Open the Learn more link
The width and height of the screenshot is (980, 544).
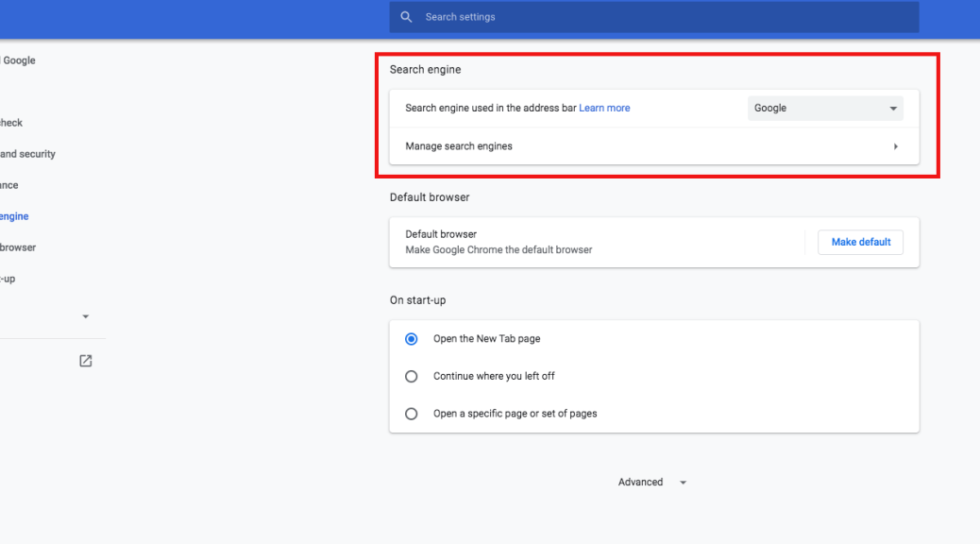click(x=604, y=109)
